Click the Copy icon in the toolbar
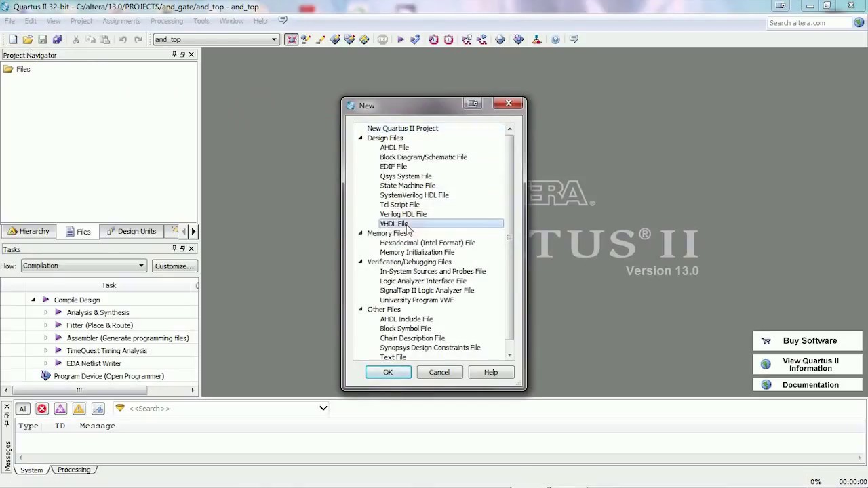The height and width of the screenshot is (488, 868). (x=90, y=39)
